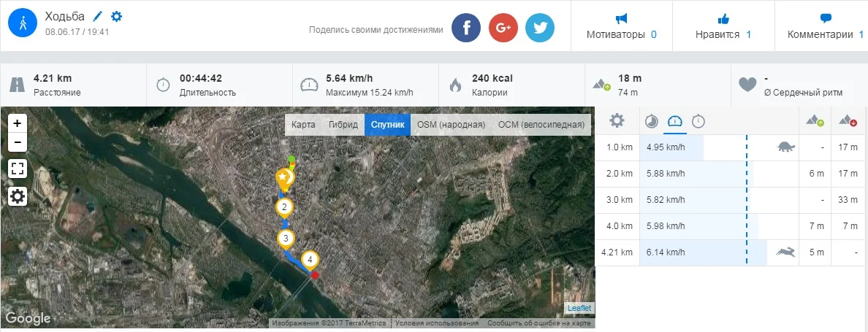Toggle fullscreen map view

click(18, 169)
